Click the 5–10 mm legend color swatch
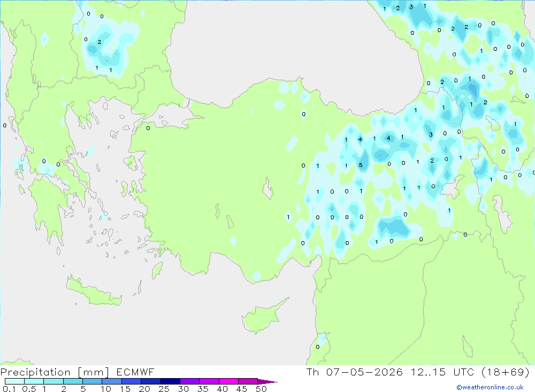This screenshot has width=535, height=392. coord(93,381)
